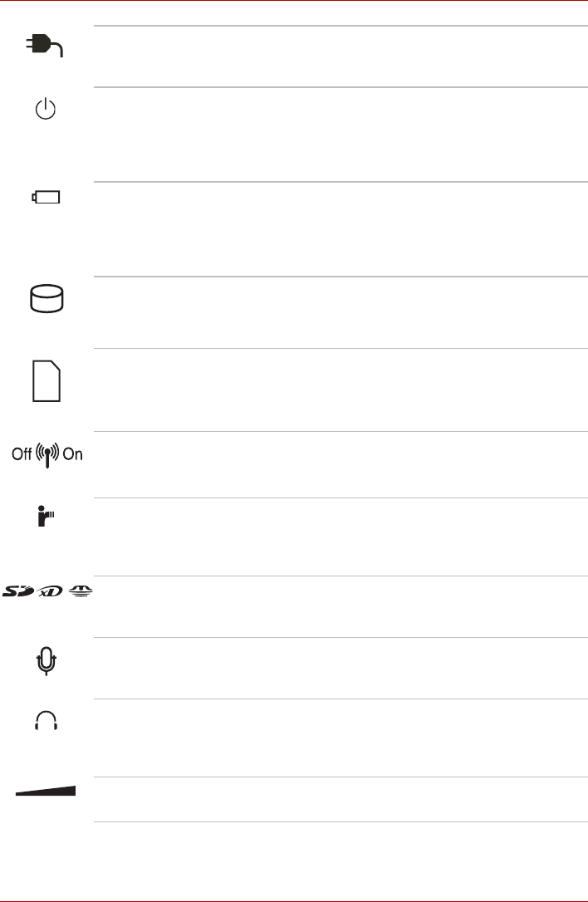Click the blank row beside the hard disk icon
Screen dimensions: 588x902
click(x=341, y=312)
